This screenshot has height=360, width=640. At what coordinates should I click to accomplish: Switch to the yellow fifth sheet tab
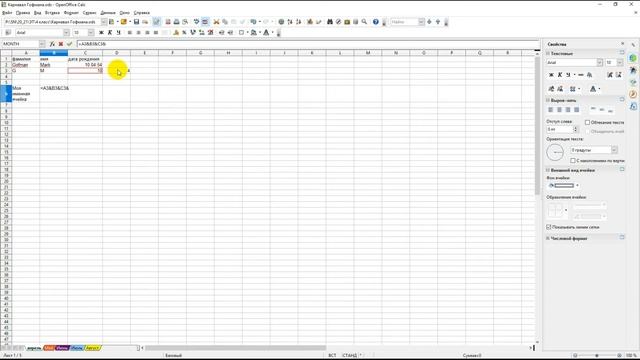tap(93, 348)
